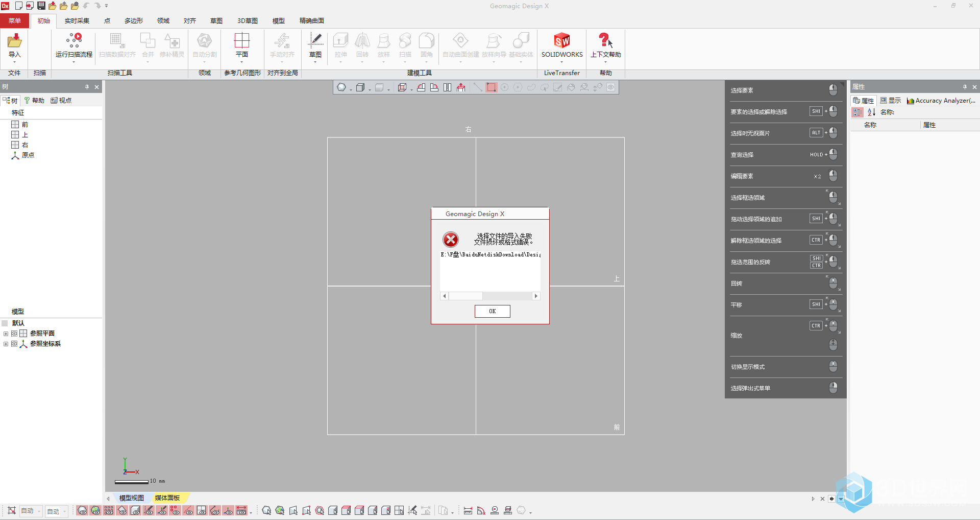Image resolution: width=980 pixels, height=520 pixels.
Task: Open the viewpoint cube dropdown arrow
Action: [411, 89]
